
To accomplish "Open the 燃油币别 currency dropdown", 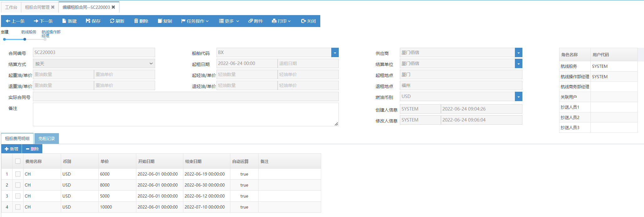I will [518, 97].
